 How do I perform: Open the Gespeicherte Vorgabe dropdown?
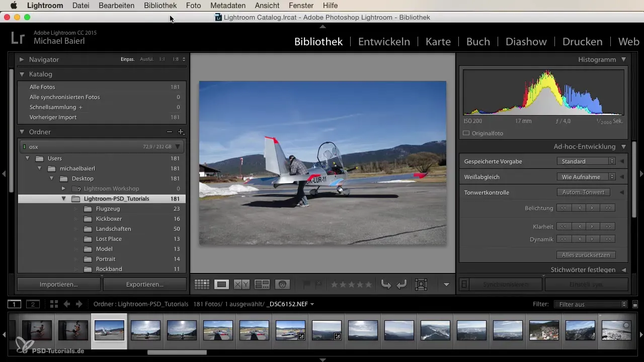pos(586,161)
